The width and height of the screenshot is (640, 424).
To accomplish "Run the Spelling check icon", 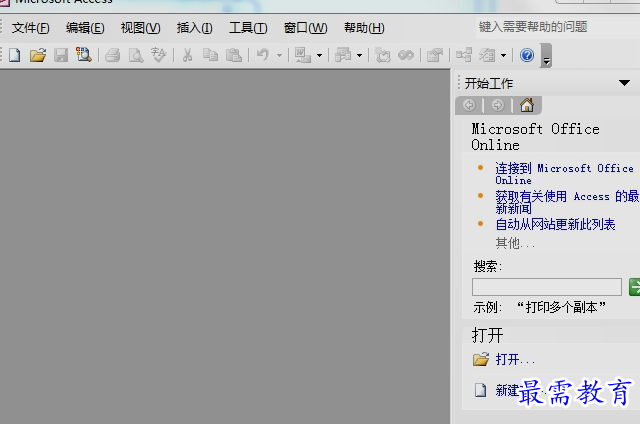I will (159, 55).
